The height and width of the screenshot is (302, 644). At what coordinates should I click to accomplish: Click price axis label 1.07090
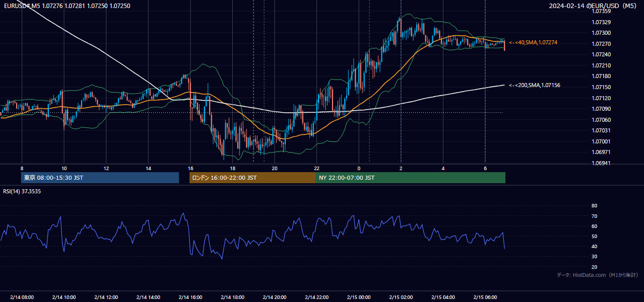601,109
